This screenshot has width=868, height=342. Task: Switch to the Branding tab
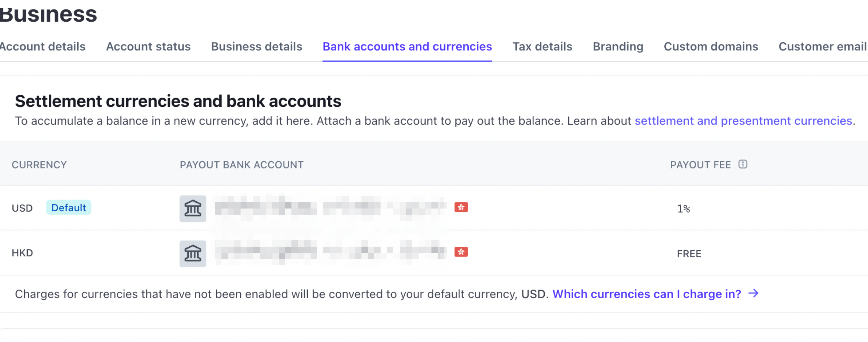tap(618, 46)
